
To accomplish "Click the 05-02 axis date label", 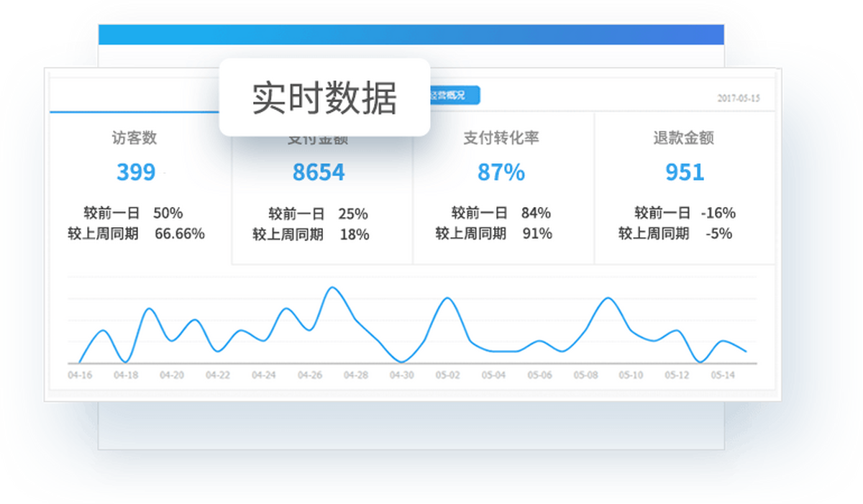I will 447,375.
